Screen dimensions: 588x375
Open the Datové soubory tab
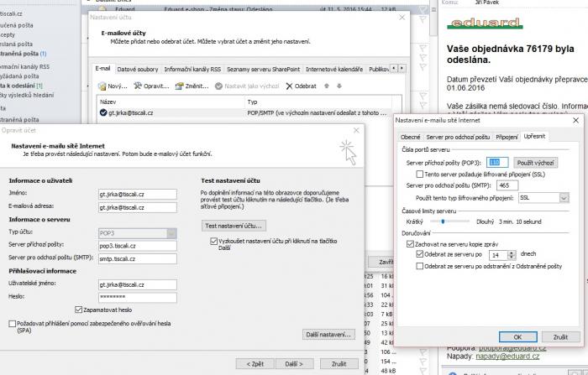click(x=138, y=69)
